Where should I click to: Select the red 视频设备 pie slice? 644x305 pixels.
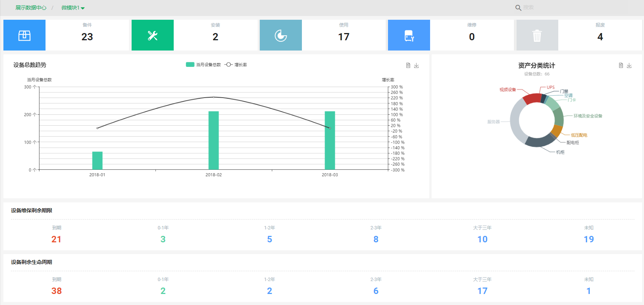(532, 98)
